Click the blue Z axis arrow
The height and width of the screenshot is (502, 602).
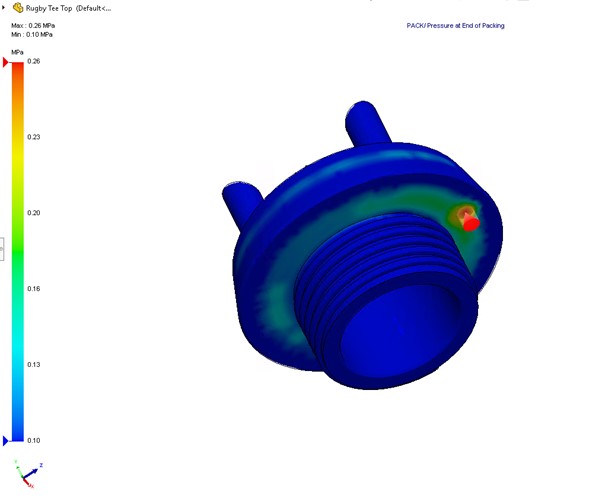click(x=36, y=468)
